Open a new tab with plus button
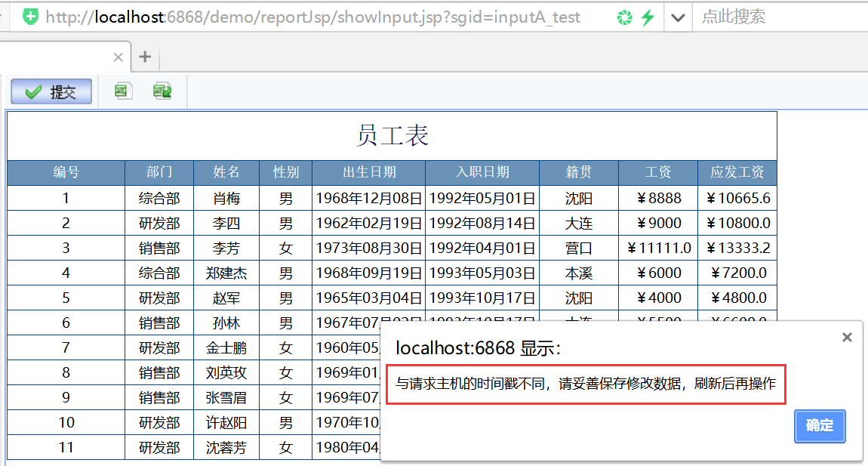Viewport: 868px width, 466px height. [x=145, y=57]
